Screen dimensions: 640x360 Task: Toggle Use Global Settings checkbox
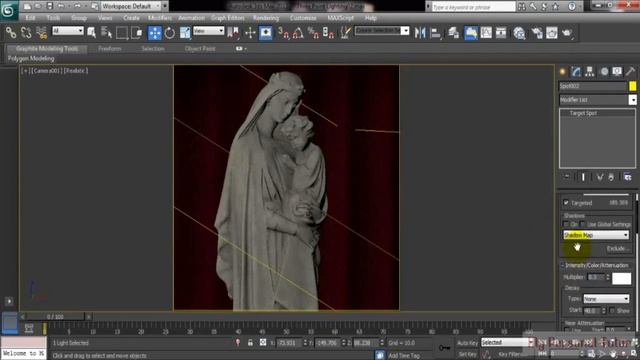(583, 224)
